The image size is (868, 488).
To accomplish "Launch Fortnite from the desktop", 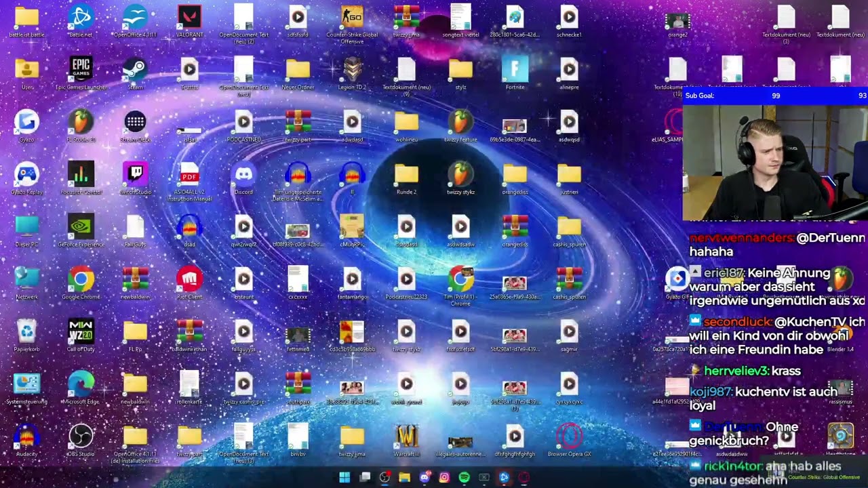I will click(515, 73).
